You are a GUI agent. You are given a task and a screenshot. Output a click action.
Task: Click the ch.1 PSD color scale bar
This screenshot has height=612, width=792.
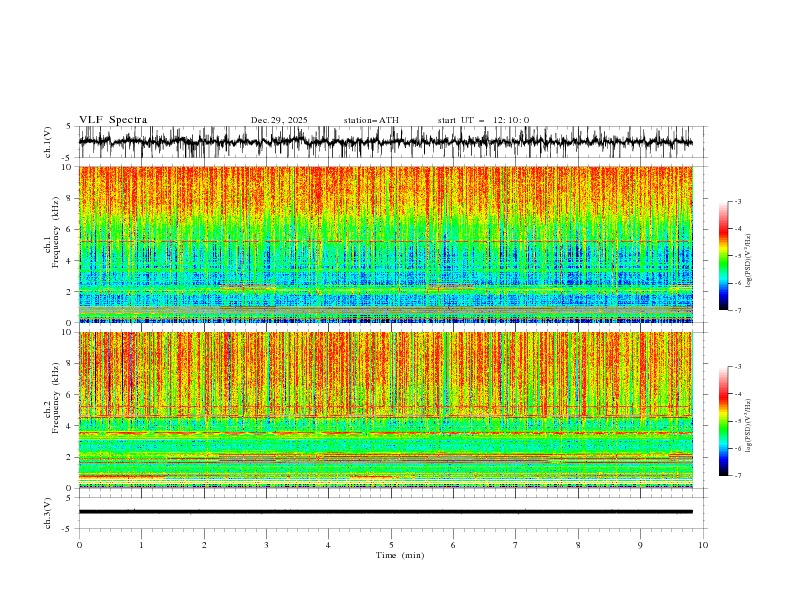[723, 256]
